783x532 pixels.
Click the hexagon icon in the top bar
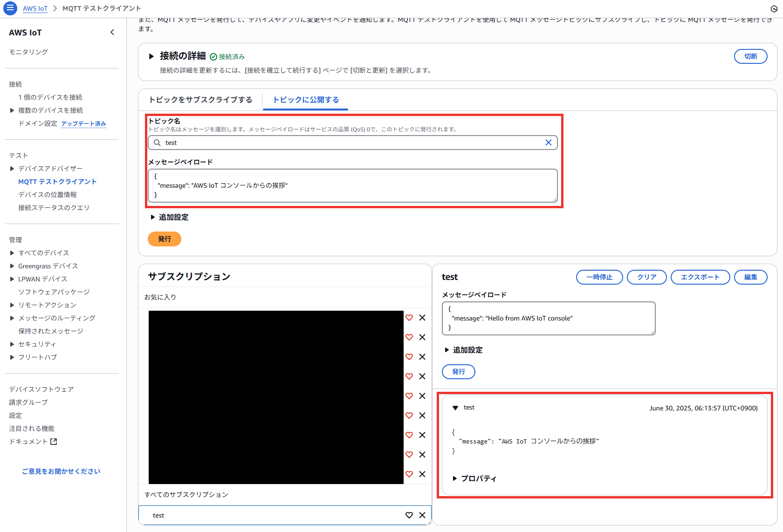coord(774,8)
